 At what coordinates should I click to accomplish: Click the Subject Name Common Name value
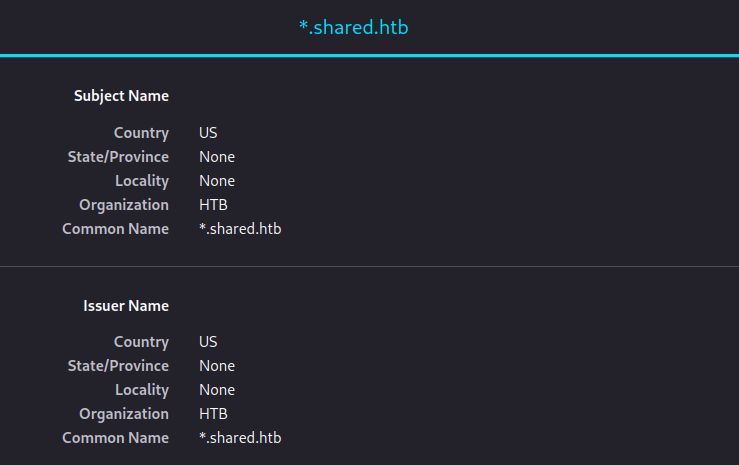[x=240, y=229]
